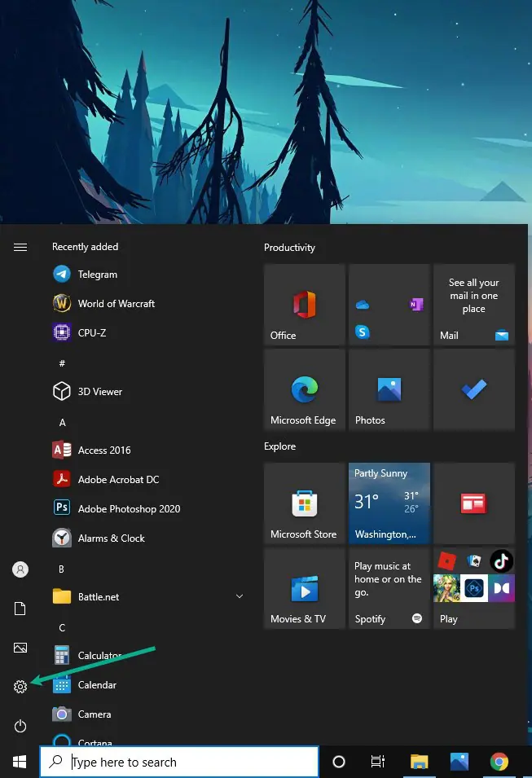Open the Mail tile
This screenshot has height=778, width=532.
pyautogui.click(x=474, y=304)
